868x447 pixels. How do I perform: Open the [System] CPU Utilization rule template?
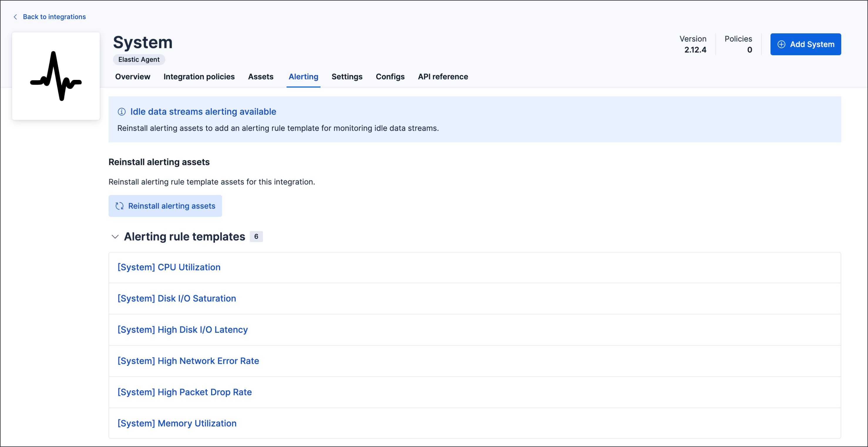click(169, 267)
